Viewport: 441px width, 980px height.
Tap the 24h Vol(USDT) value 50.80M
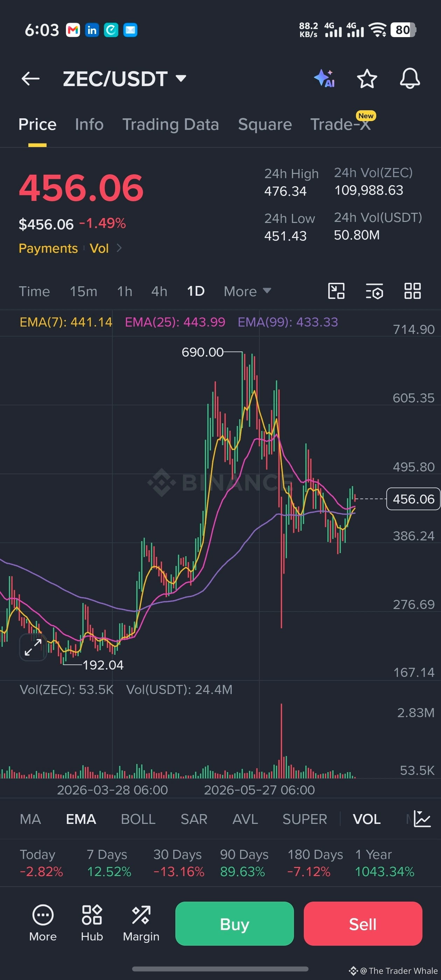pos(357,235)
